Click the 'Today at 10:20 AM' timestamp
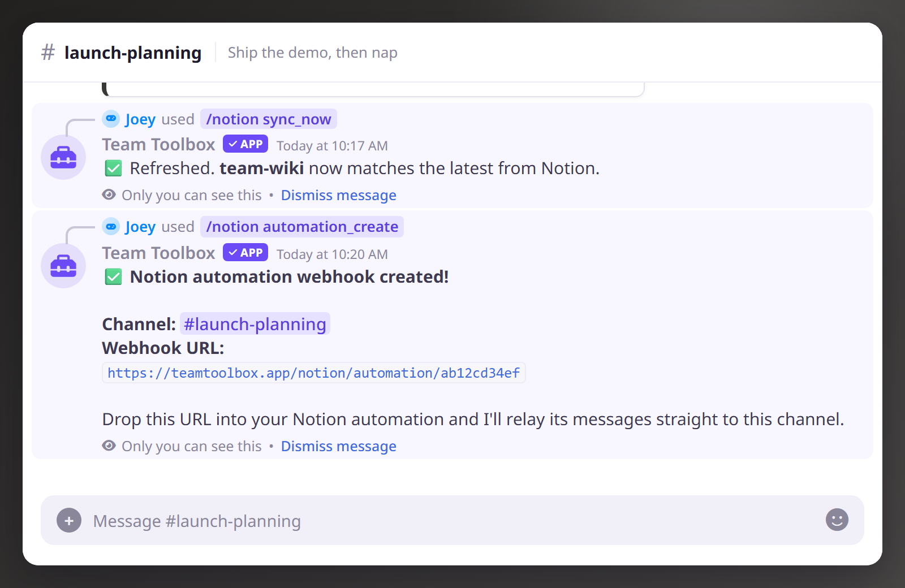Image resolution: width=905 pixels, height=588 pixels. pos(332,254)
